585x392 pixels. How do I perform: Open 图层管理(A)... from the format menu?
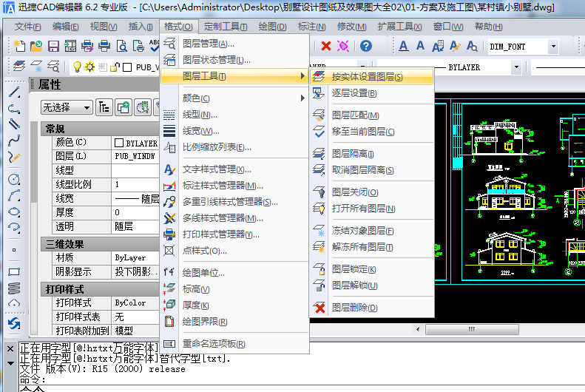click(x=234, y=44)
